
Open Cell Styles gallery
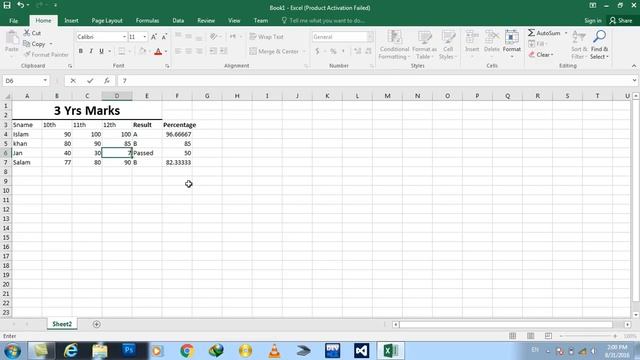point(448,44)
